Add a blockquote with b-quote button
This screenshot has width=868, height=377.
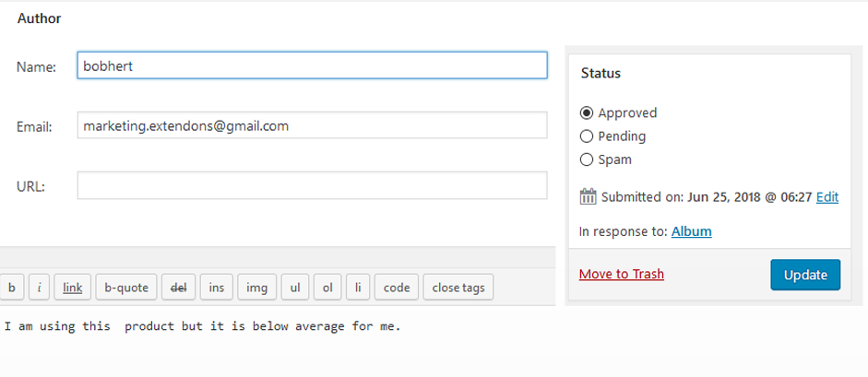[x=126, y=288]
